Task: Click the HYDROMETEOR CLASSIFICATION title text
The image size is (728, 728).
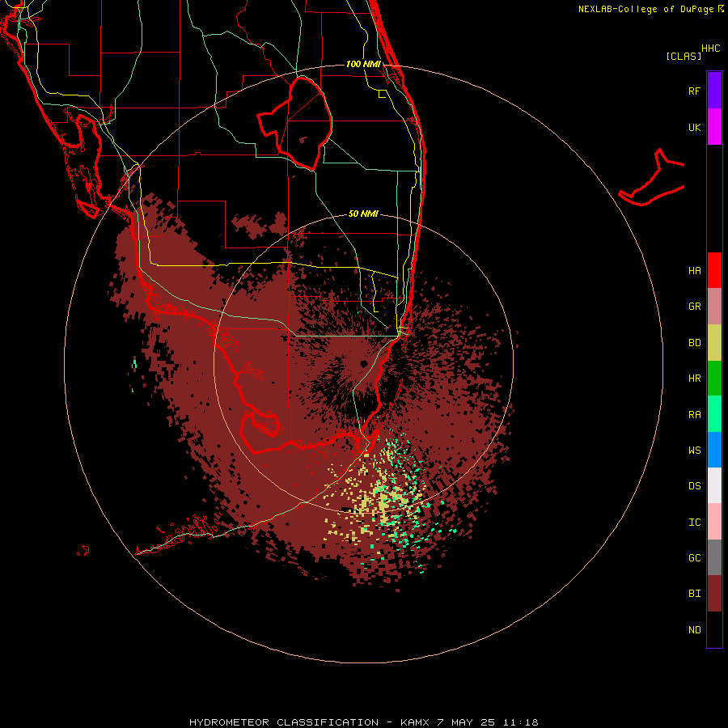Action: (284, 722)
